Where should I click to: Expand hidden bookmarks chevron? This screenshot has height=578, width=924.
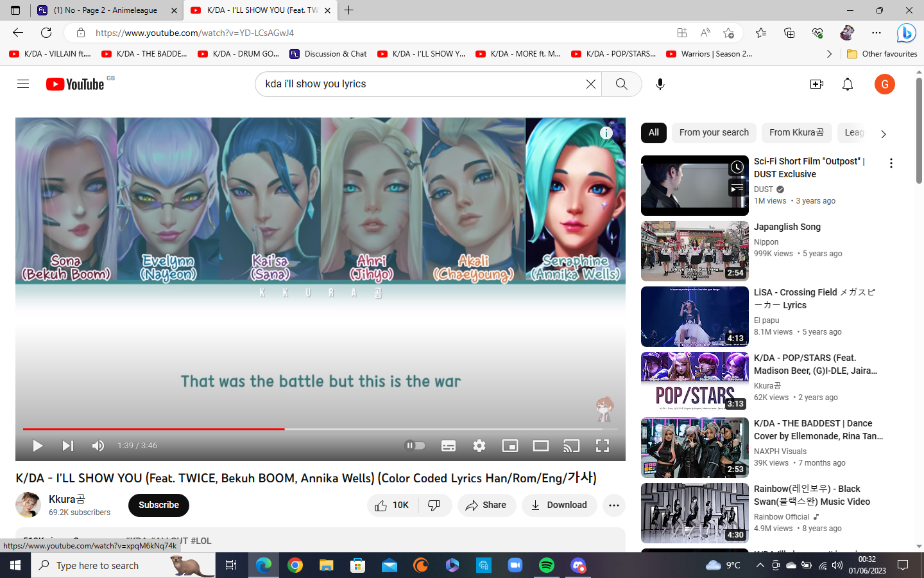(829, 54)
